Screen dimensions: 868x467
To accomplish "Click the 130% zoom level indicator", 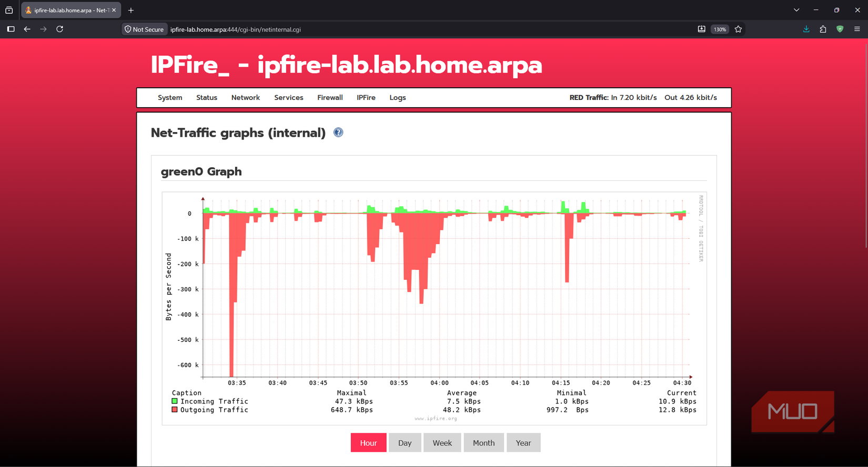I will [720, 29].
